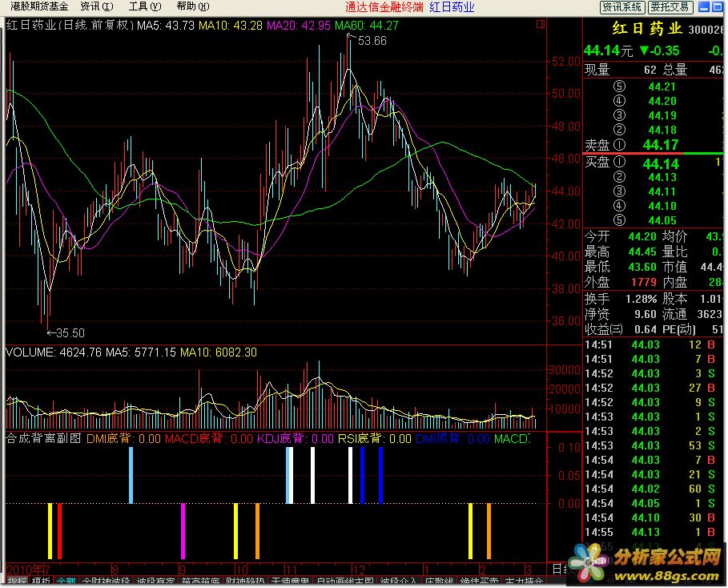Switch to the 波段介入 indicator tab
The height and width of the screenshot is (588, 728).
point(398,581)
